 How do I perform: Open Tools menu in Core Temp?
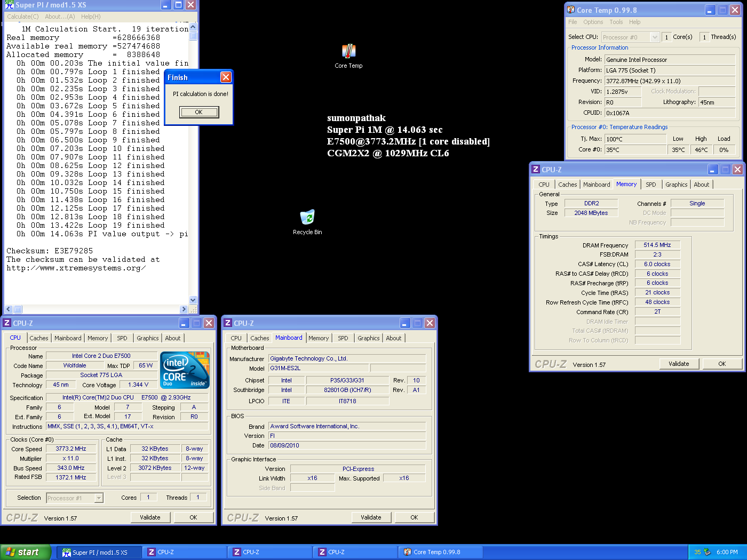(616, 22)
